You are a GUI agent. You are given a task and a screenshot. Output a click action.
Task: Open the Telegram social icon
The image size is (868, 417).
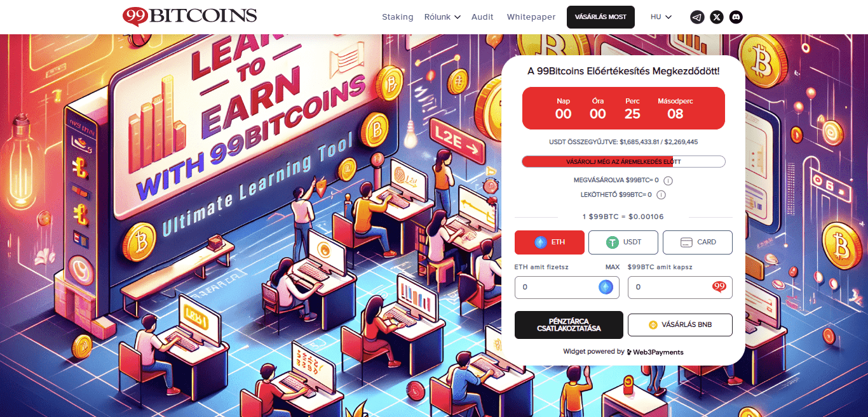coord(697,17)
